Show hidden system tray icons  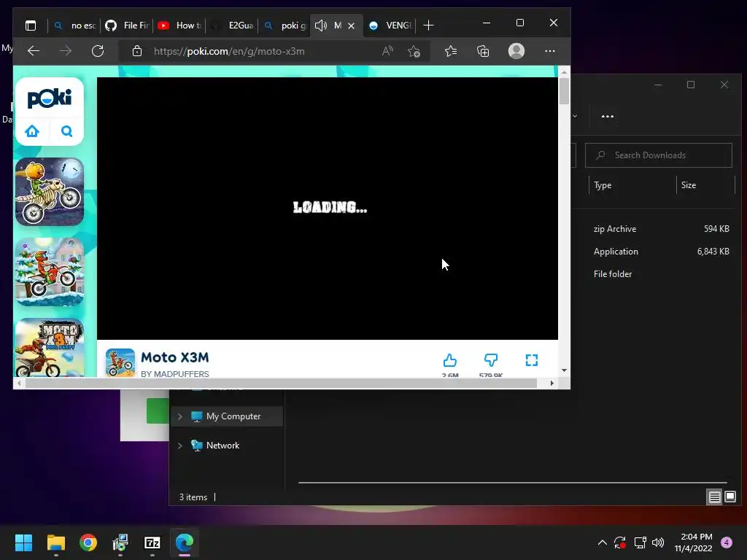[602, 542]
